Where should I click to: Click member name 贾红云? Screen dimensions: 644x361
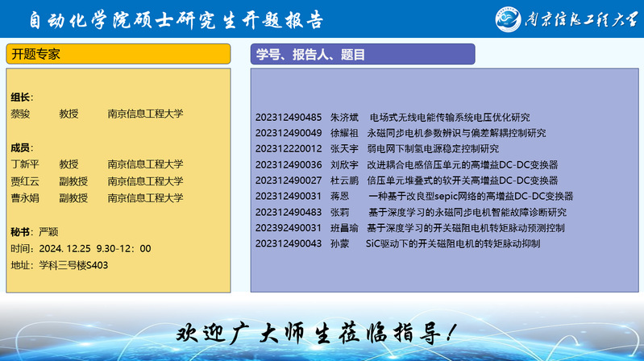(x=25, y=181)
